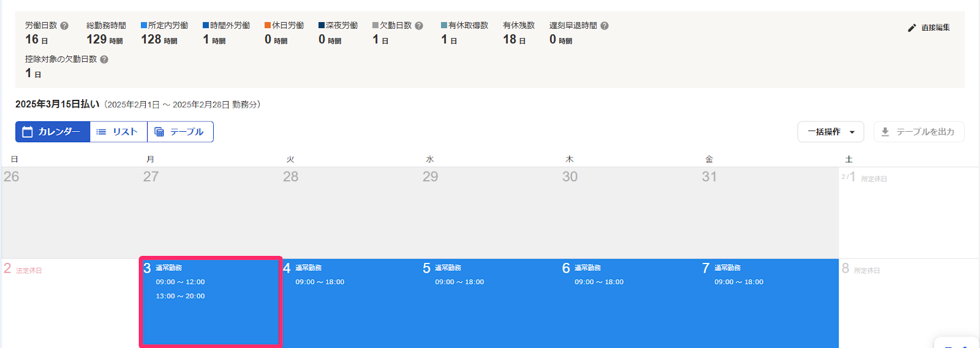
Task: Click help icon beside 遅刻早退時間
Action: (605, 26)
